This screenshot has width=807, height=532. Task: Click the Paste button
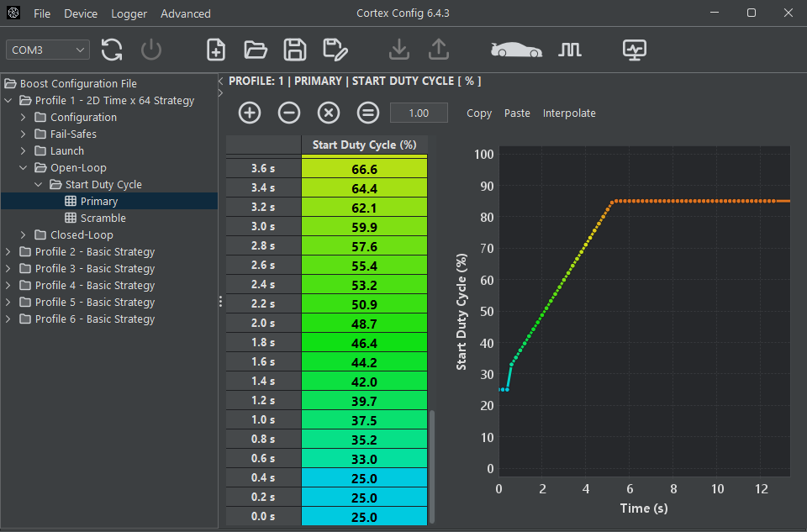point(517,113)
